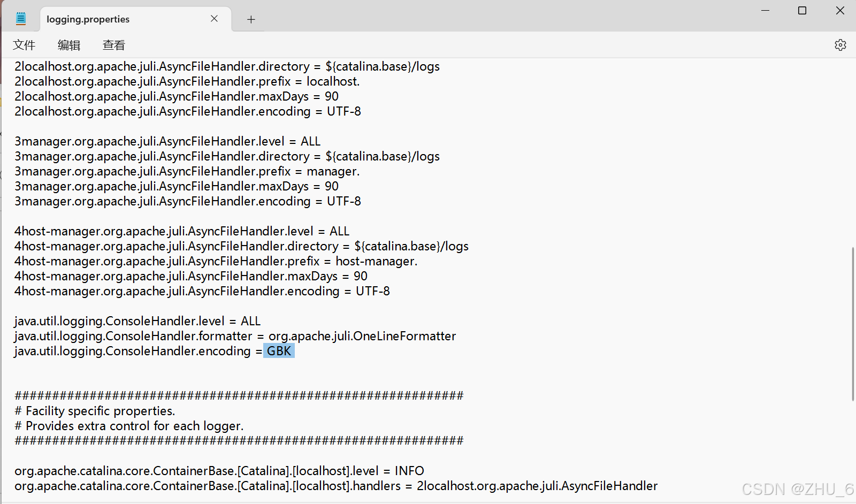Open the 查看 (View) menu

114,45
